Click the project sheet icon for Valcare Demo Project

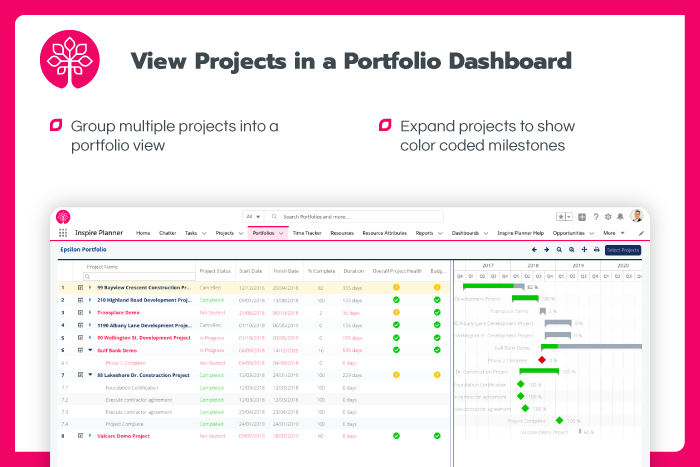[80, 436]
